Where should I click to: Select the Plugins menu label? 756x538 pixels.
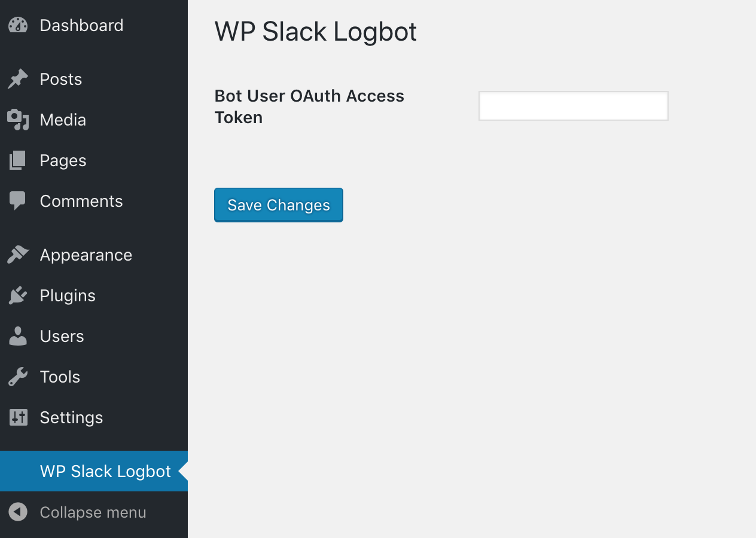68,295
